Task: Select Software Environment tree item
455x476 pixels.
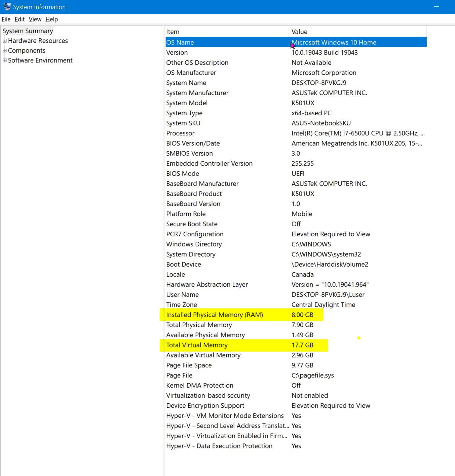Action: pos(40,60)
